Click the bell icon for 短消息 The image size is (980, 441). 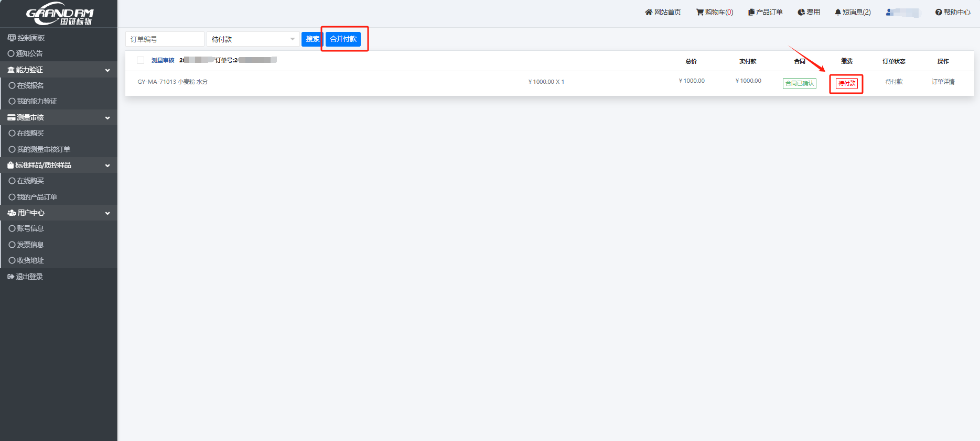(x=838, y=12)
